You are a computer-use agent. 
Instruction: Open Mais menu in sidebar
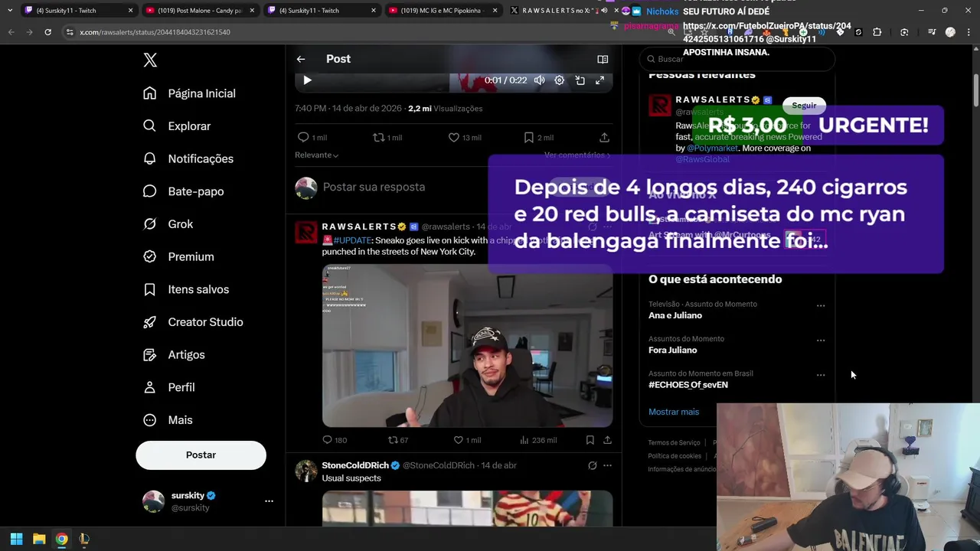tap(168, 420)
